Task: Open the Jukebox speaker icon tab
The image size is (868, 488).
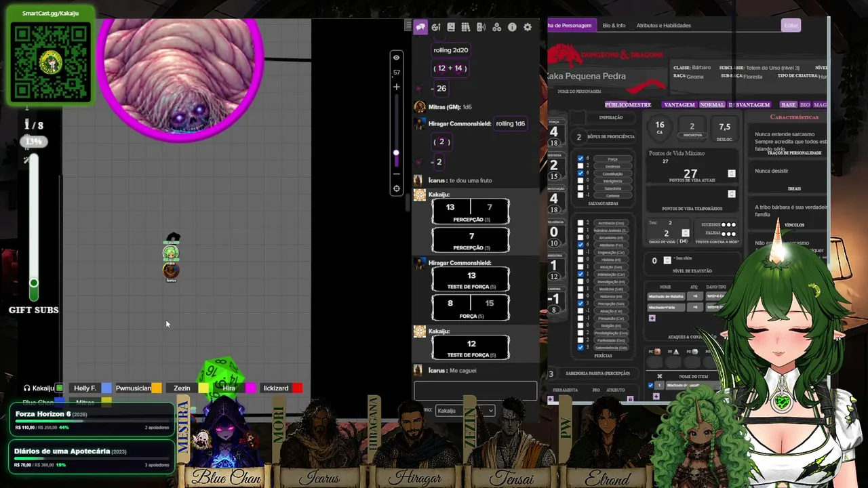Action: tap(481, 27)
